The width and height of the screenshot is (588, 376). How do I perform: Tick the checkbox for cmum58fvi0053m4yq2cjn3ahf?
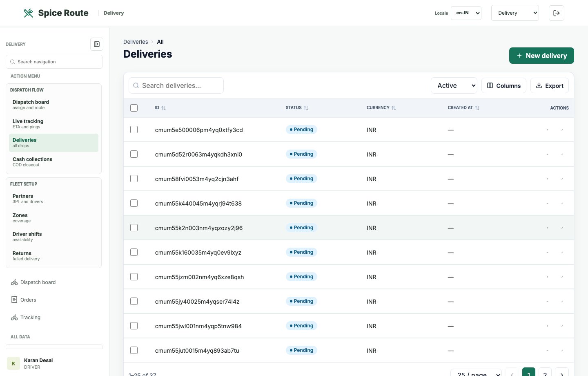coord(134,179)
